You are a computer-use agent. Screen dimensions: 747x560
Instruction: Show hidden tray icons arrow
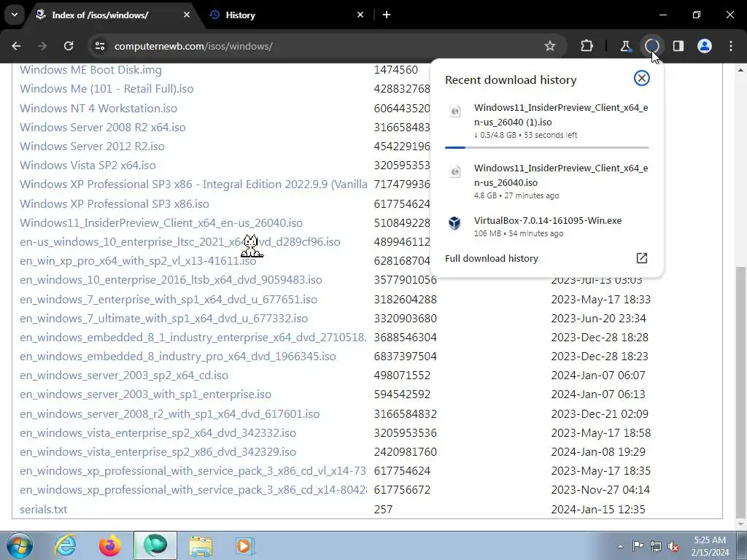tap(620, 546)
